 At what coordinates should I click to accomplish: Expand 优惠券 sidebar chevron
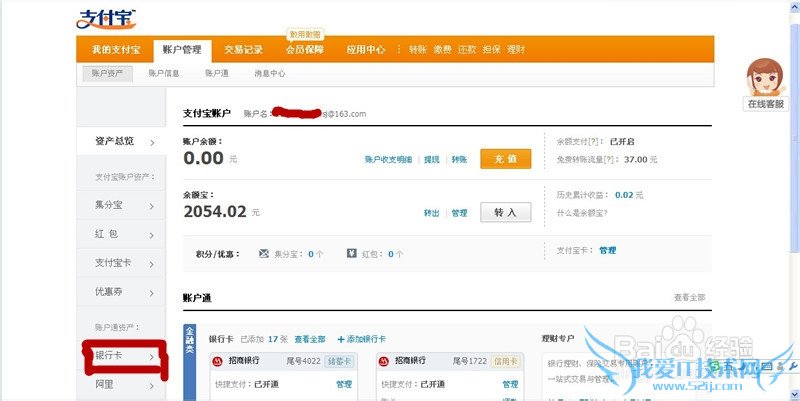click(x=152, y=293)
